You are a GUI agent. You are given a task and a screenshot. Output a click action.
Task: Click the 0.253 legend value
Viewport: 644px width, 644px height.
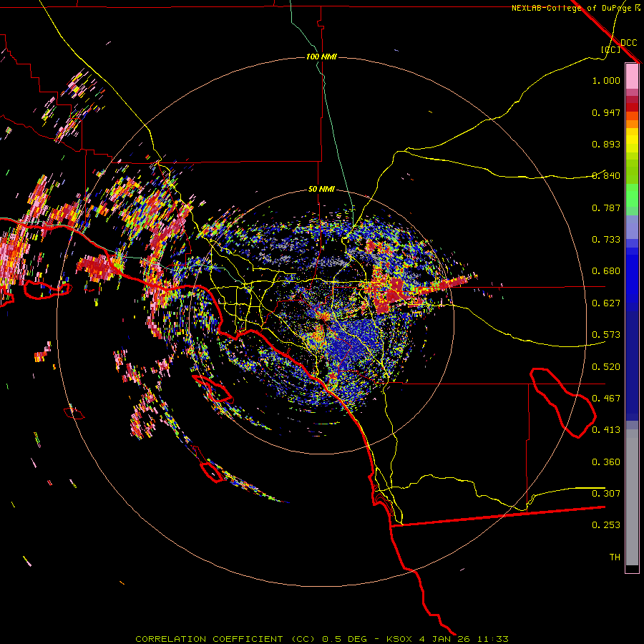coord(606,525)
